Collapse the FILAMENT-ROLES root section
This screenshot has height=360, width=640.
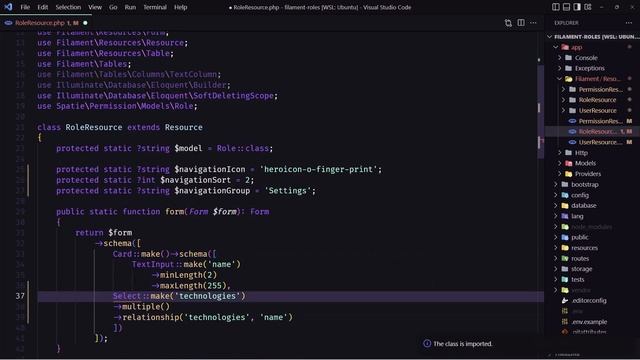tap(549, 37)
